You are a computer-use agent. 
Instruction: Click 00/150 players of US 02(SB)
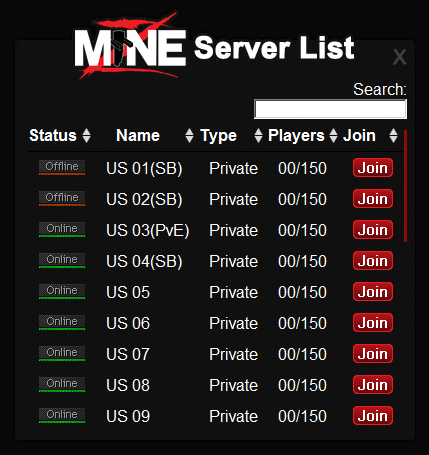pos(302,199)
